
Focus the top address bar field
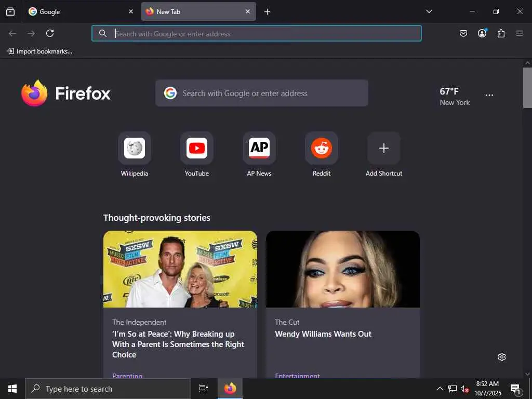tap(257, 33)
